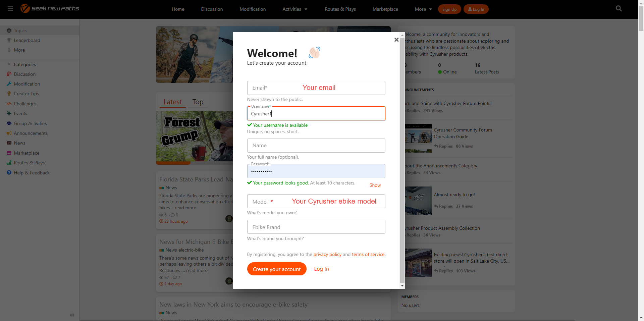Open Leaderboard trophy icon in sidebar

[x=9, y=40]
